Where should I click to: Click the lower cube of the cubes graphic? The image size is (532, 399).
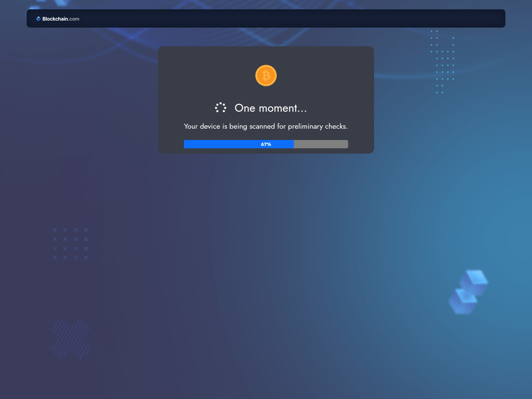(463, 302)
